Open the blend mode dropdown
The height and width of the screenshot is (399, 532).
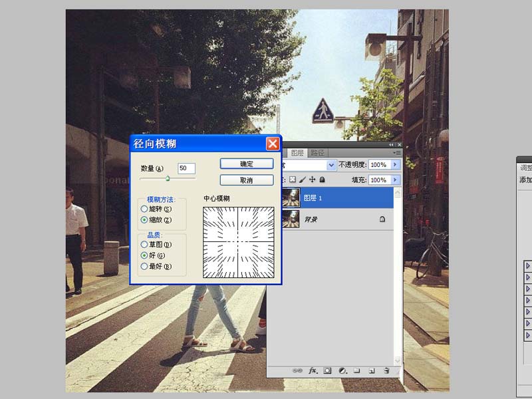(x=331, y=165)
